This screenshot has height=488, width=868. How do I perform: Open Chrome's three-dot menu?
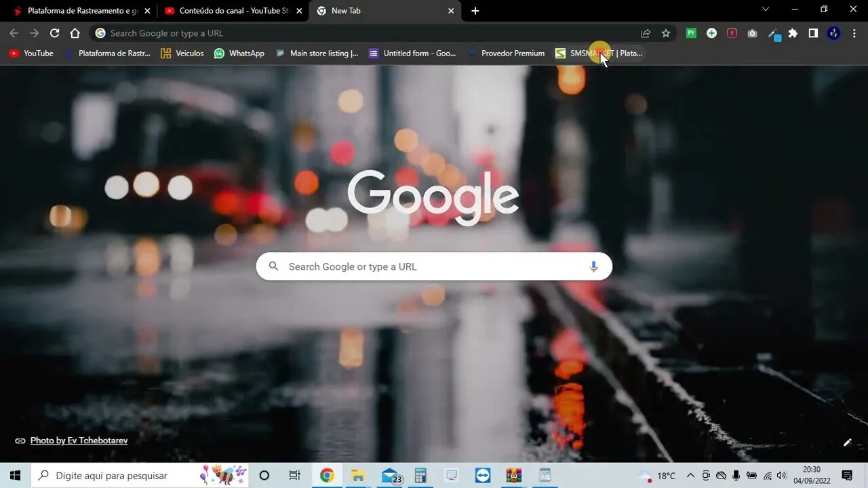pos(854,33)
